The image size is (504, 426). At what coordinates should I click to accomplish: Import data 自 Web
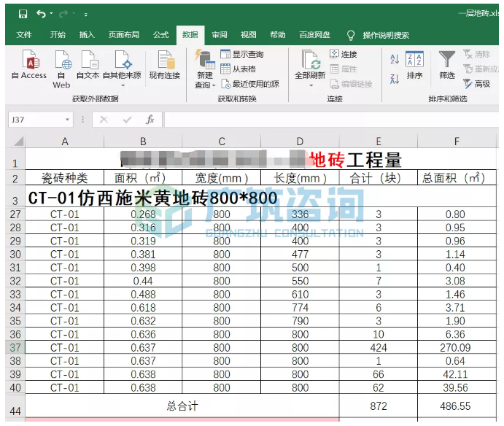pyautogui.click(x=61, y=69)
